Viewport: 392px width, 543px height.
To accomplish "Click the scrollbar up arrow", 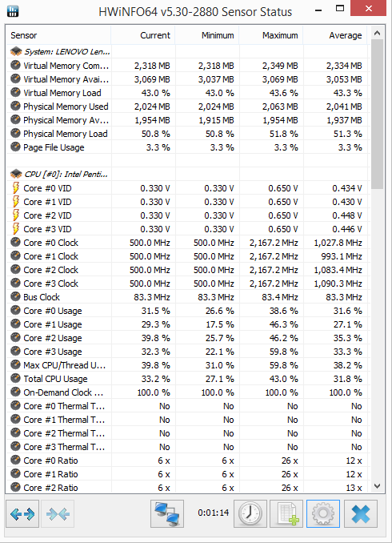I will pos(377,34).
